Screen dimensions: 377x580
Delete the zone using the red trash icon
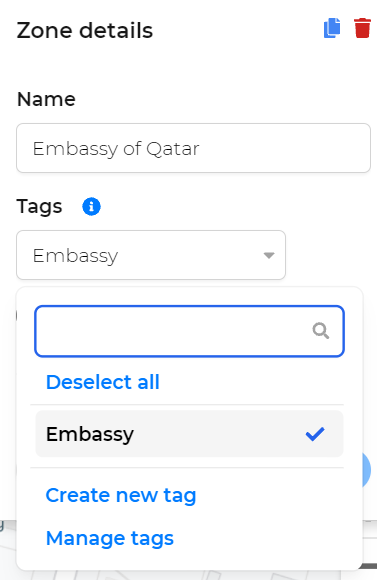coord(362,28)
